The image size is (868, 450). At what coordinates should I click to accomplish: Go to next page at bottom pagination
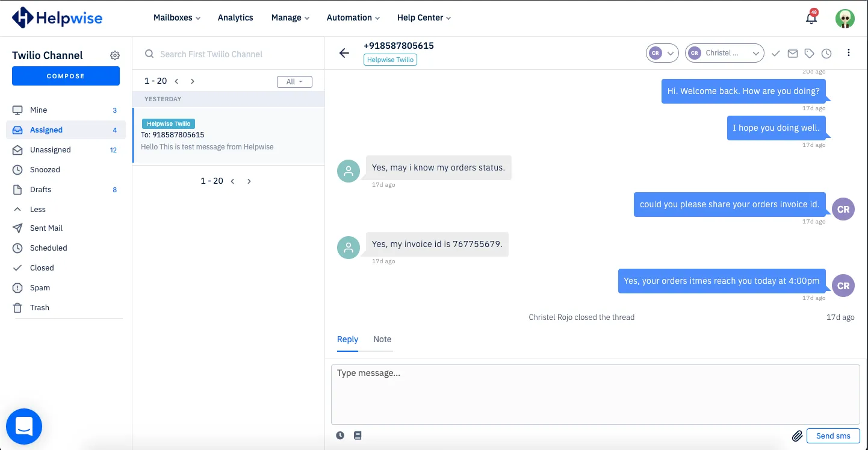[x=249, y=181]
